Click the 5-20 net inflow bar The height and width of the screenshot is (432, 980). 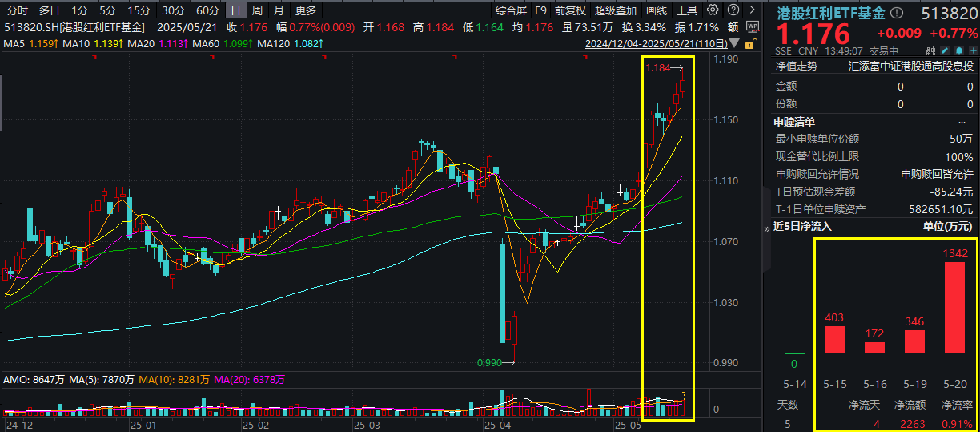coord(954,307)
